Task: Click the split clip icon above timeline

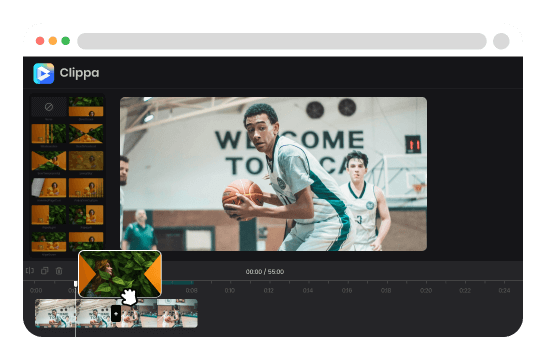Action: [x=30, y=270]
